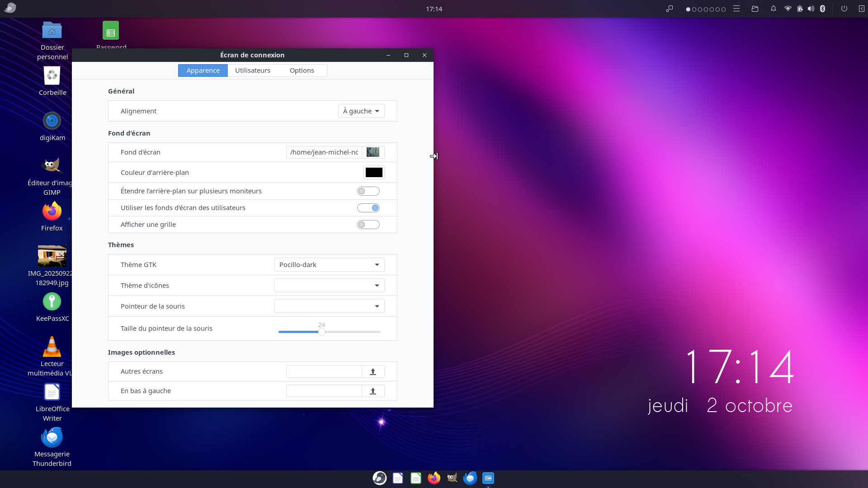The image size is (868, 488).
Task: Toggle Afficher une grille switch
Action: (x=368, y=225)
